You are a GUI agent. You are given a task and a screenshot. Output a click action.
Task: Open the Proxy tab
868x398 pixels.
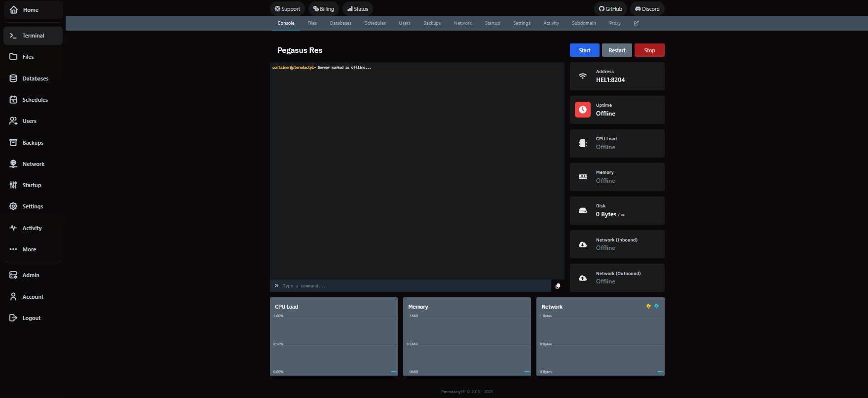(x=615, y=23)
